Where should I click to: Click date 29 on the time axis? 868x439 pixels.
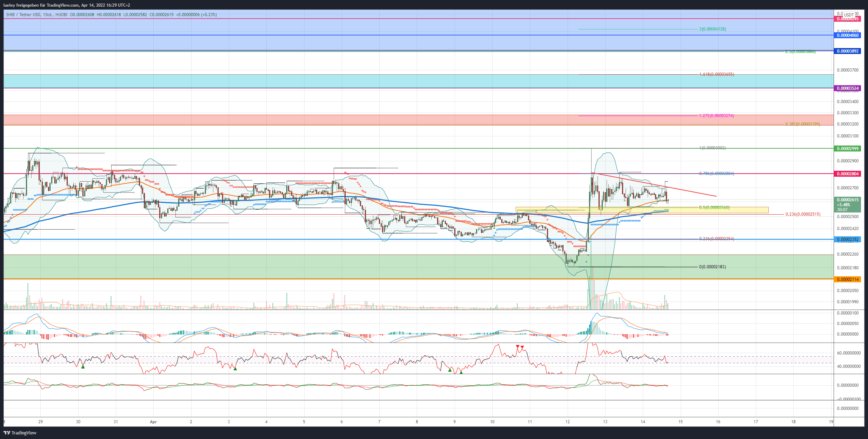click(40, 422)
